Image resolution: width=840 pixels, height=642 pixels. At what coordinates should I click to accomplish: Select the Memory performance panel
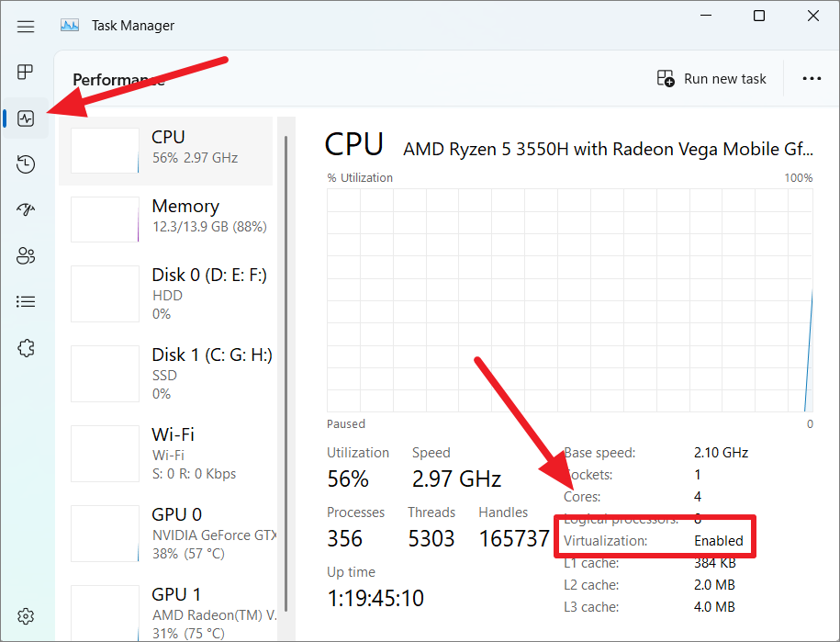[174, 219]
